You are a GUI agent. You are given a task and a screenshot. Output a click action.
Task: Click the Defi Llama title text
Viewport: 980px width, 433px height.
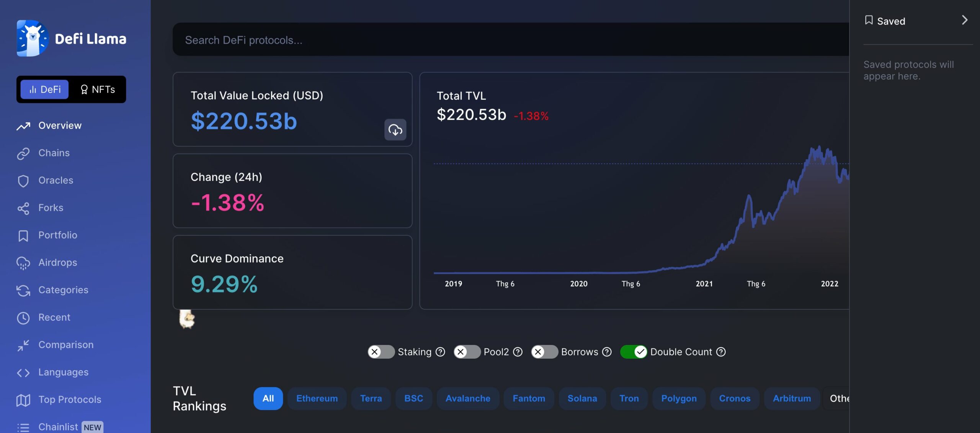coord(91,39)
